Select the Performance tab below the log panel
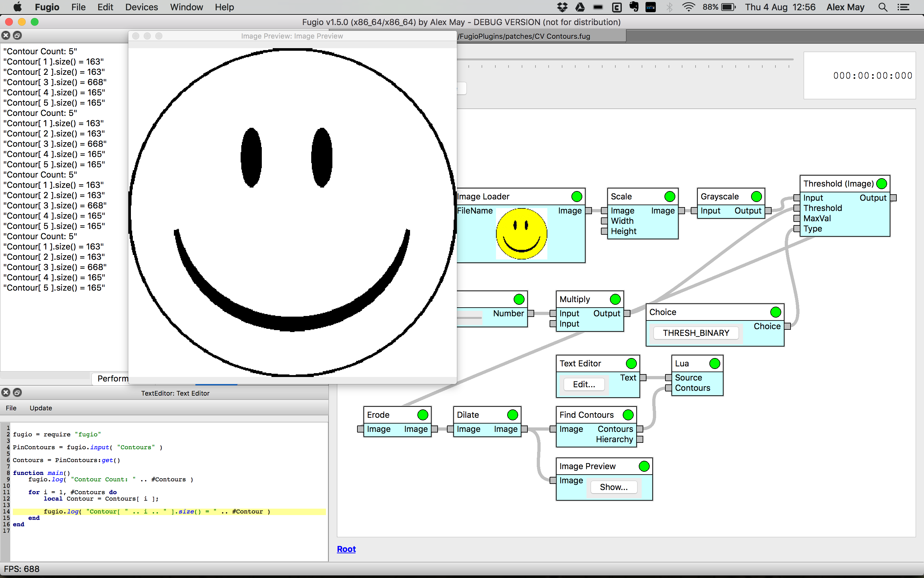This screenshot has width=924, height=578. [x=110, y=379]
